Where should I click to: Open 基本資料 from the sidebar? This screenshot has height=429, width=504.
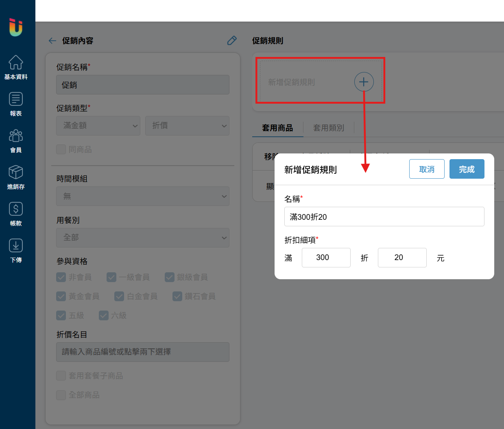coord(16,68)
